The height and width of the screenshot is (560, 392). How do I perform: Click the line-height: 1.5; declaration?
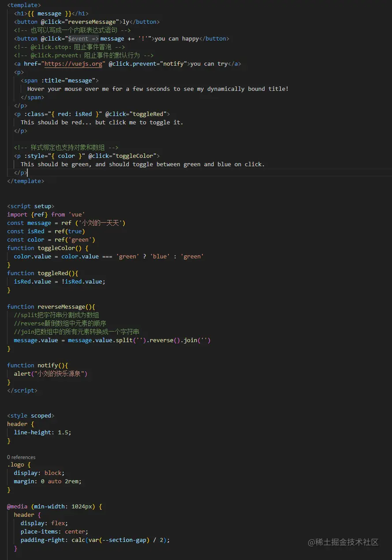pyautogui.click(x=43, y=432)
